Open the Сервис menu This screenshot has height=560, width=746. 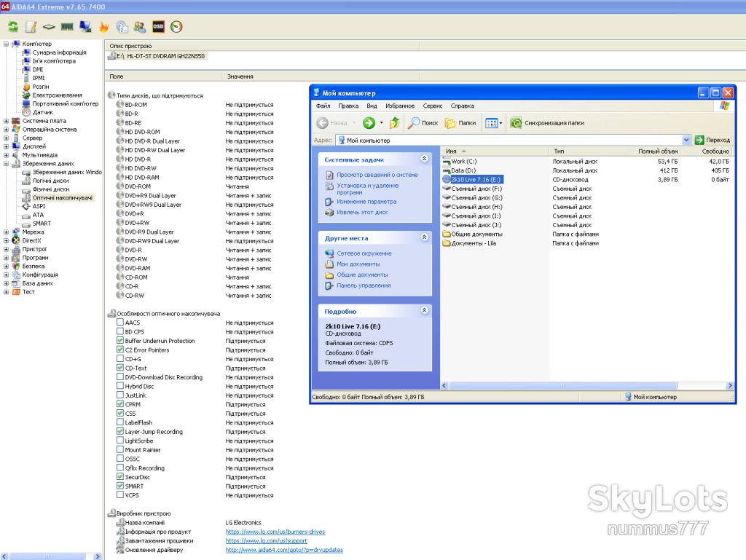[433, 106]
